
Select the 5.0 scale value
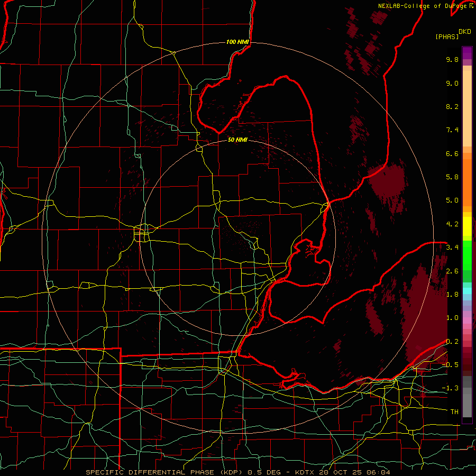tap(452, 200)
